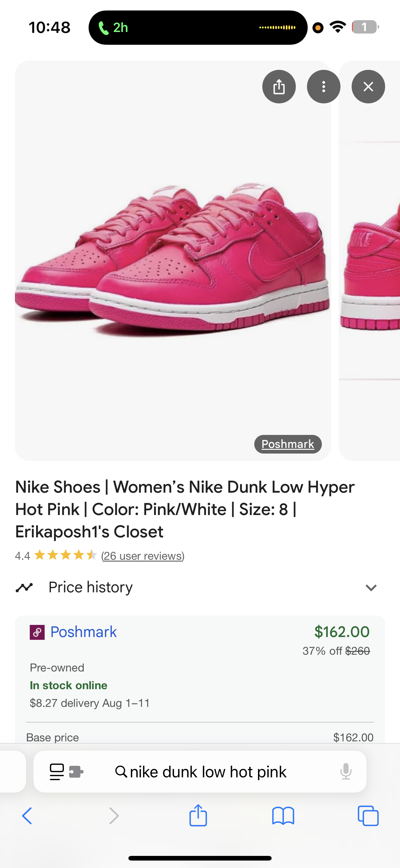Open the three-dot overflow menu
Viewport: 400px width, 868px height.
coord(324,87)
